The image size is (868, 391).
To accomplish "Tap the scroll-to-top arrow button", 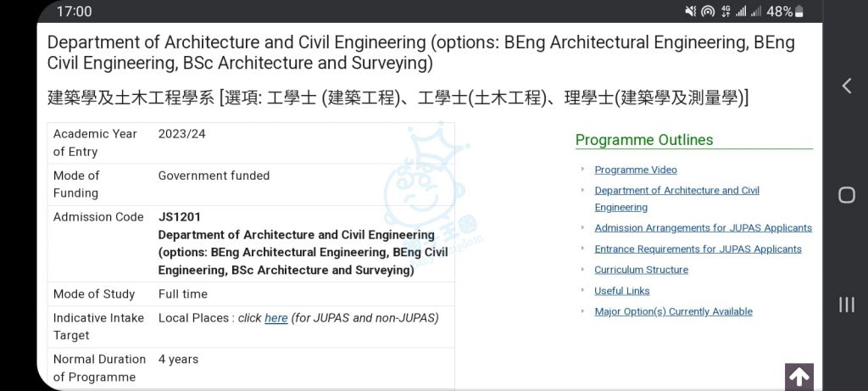I will (798, 377).
